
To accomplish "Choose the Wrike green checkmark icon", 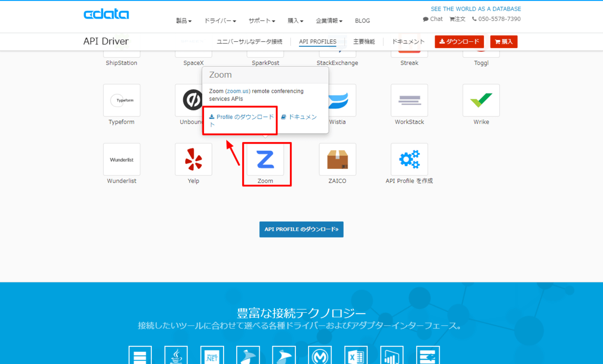I will tap(481, 100).
